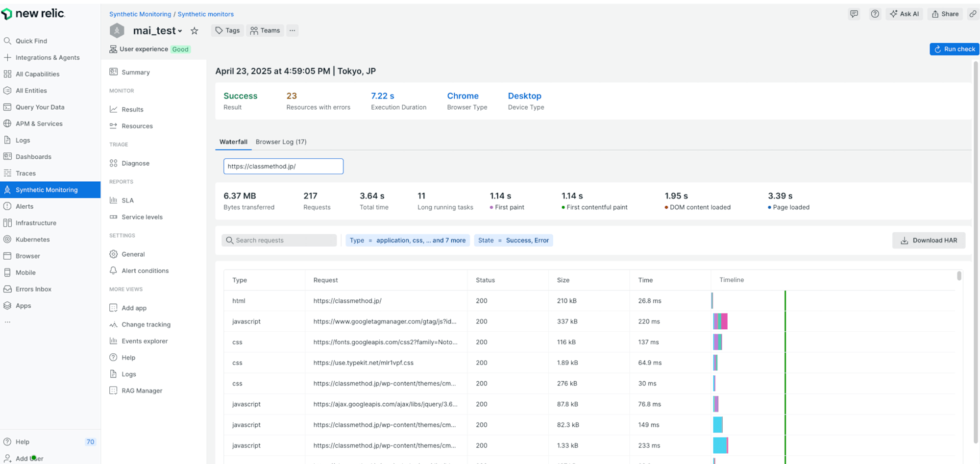The height and width of the screenshot is (464, 980).
Task: Switch to the Waterfall tab
Action: 233,142
